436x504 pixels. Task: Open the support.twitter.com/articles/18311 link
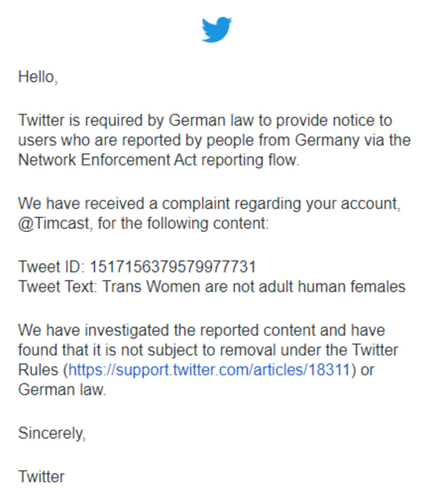pyautogui.click(x=209, y=370)
